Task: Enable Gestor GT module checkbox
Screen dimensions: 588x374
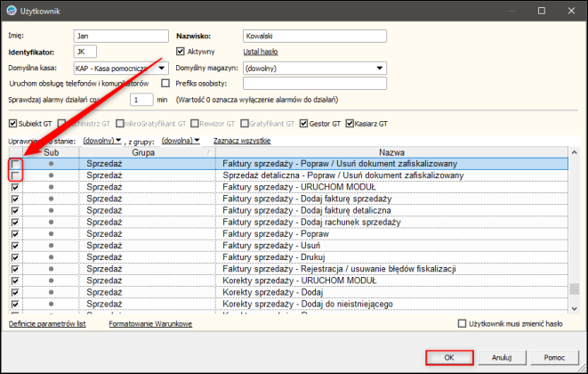Action: (x=303, y=124)
